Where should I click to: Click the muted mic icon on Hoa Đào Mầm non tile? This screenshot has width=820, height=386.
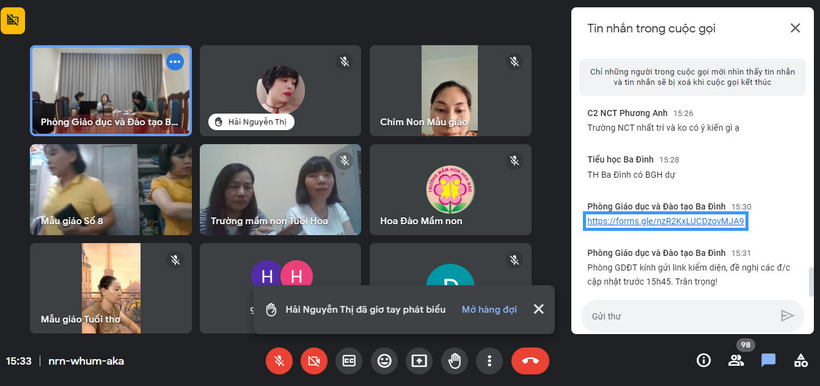pyautogui.click(x=514, y=160)
